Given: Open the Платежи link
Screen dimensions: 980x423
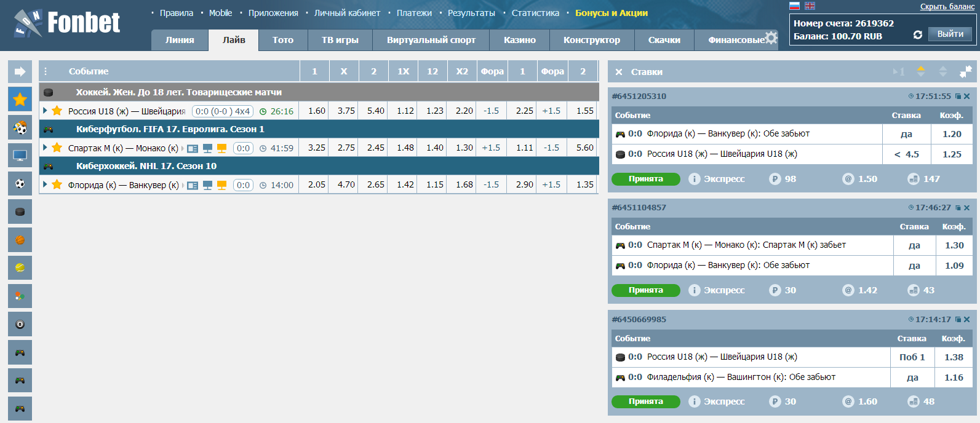Looking at the screenshot, I should (414, 13).
